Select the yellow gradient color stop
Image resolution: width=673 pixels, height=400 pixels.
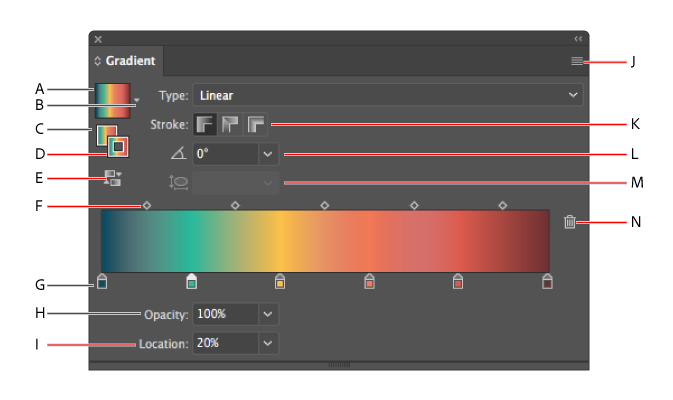click(280, 281)
